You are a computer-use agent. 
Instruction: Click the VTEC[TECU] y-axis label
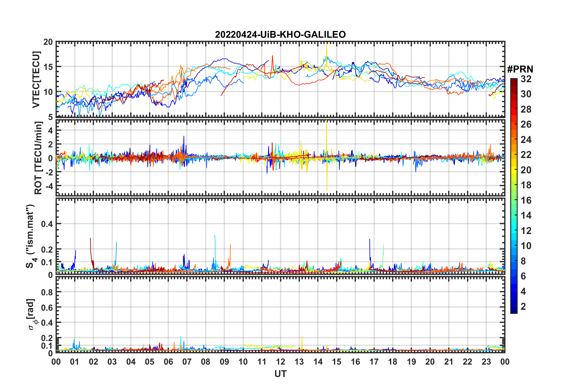click(x=36, y=80)
